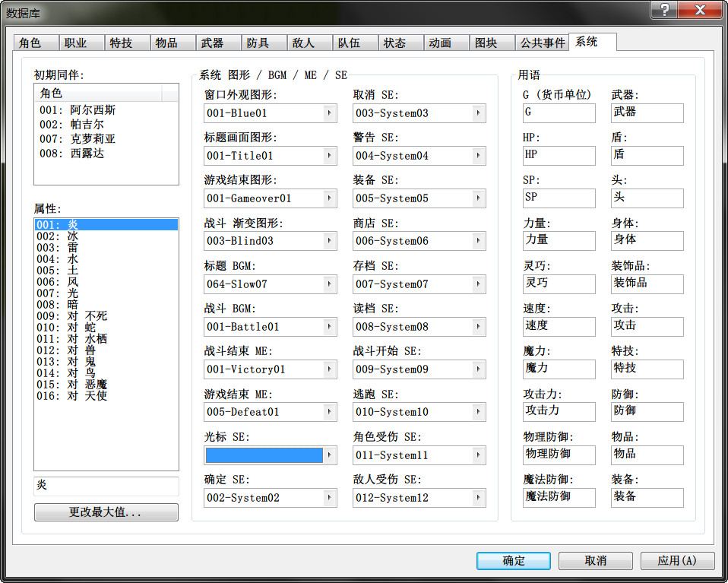Image resolution: width=728 pixels, height=583 pixels.
Task: Click the 应用(A) button
Action: [677, 561]
